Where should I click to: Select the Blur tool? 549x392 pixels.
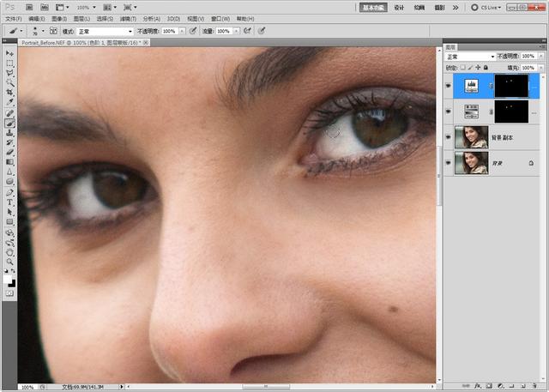coord(9,172)
